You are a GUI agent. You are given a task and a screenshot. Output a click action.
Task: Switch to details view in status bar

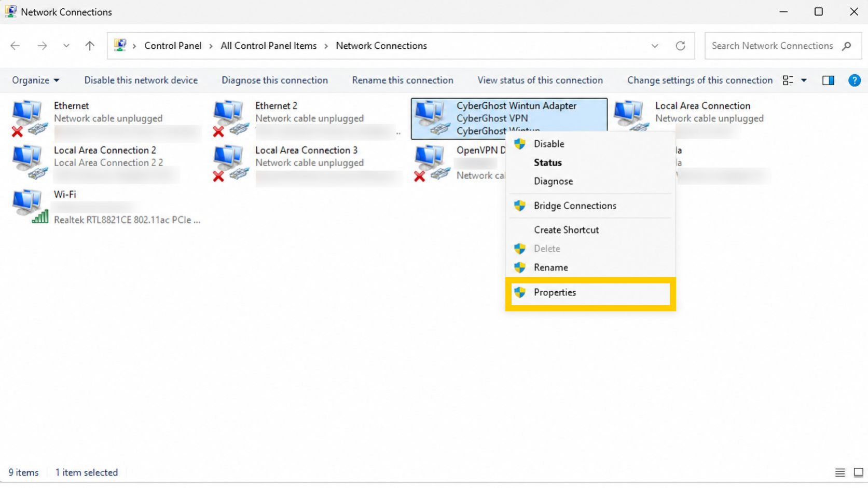pos(840,472)
